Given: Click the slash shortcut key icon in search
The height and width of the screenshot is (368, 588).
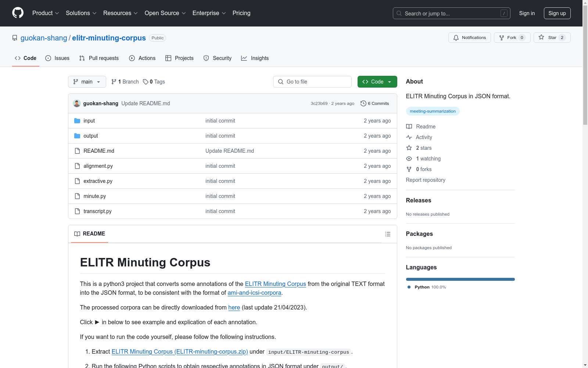Looking at the screenshot, I should [x=504, y=13].
